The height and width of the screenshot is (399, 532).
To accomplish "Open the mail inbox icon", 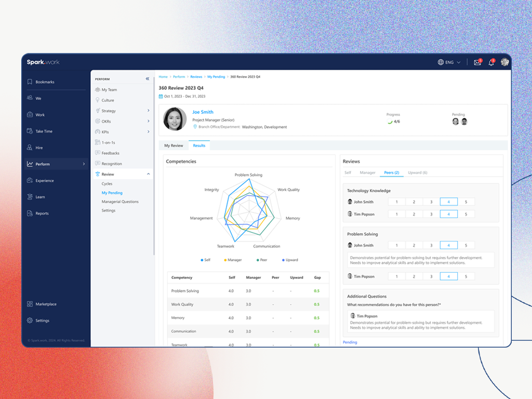I will click(477, 62).
